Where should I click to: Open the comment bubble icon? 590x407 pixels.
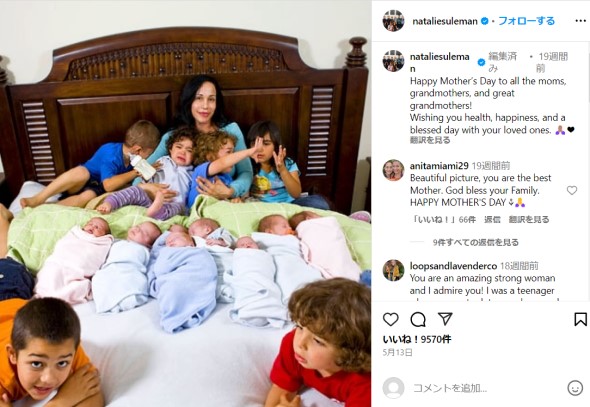click(418, 319)
